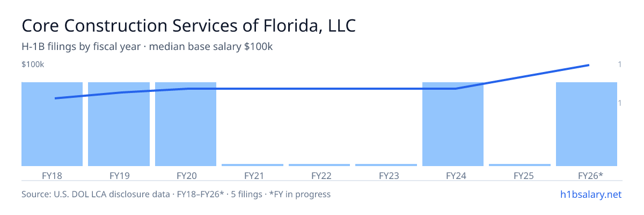The height and width of the screenshot is (215, 644).
Task: Click the FY18 axis label
Action: [x=52, y=175]
